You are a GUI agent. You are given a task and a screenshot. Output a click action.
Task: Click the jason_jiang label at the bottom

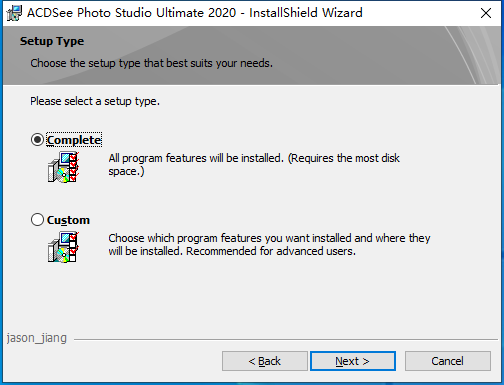[37, 338]
